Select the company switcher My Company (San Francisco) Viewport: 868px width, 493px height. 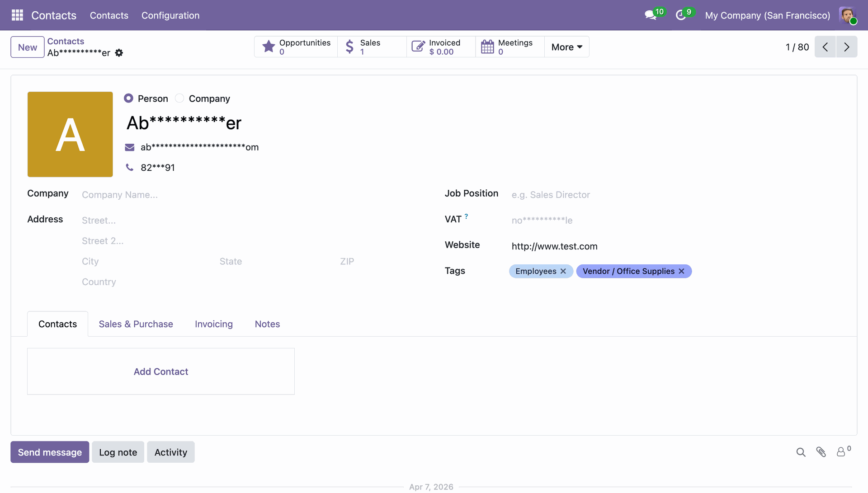[x=767, y=15]
